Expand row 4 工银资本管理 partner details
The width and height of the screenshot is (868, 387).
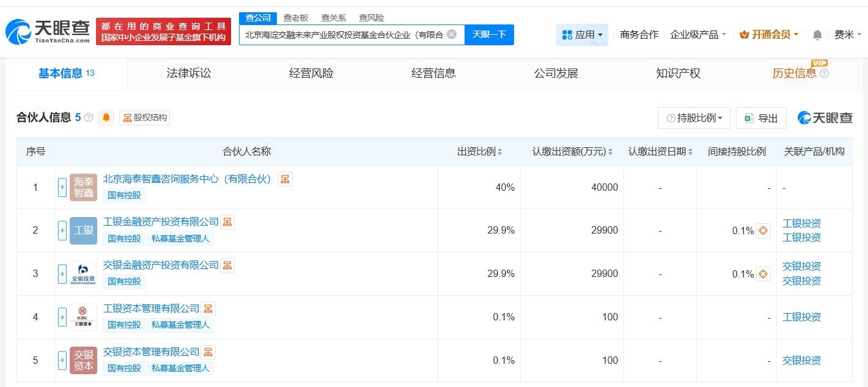click(x=62, y=317)
